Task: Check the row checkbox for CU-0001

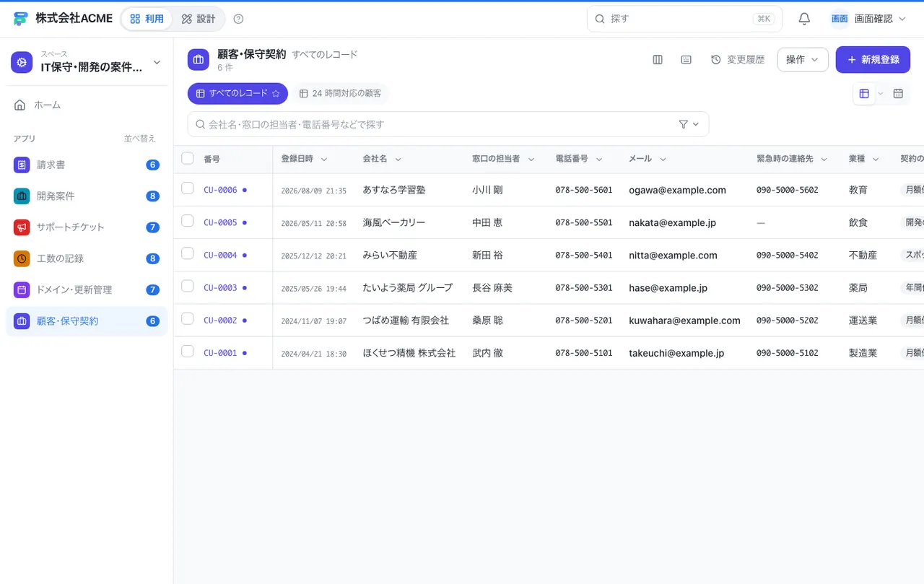Action: point(188,351)
